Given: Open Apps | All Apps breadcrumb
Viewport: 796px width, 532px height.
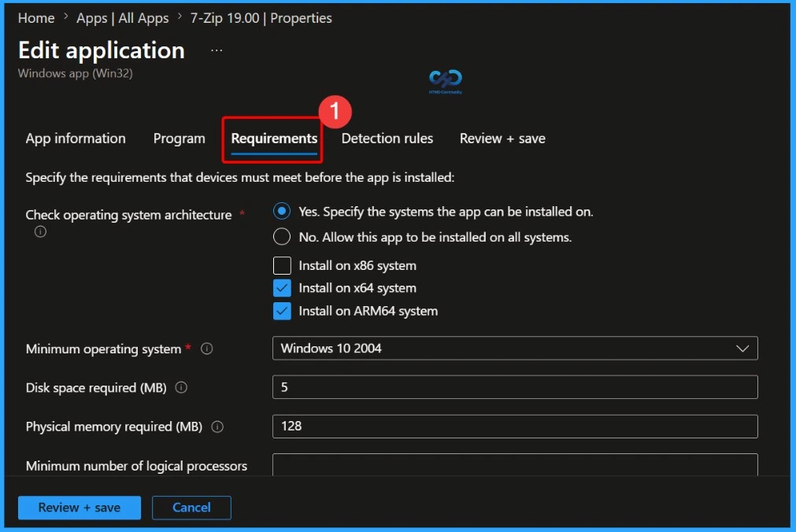Looking at the screenshot, I should click(x=122, y=18).
